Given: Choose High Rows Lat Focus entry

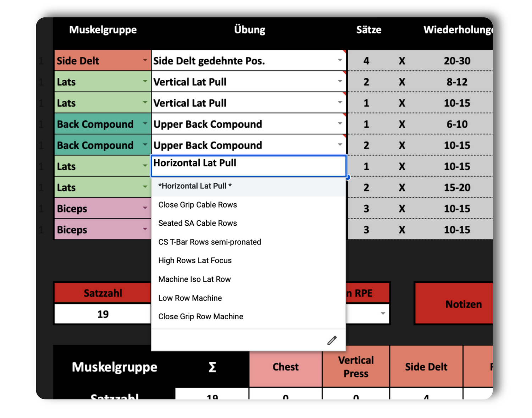Looking at the screenshot, I should click(195, 260).
